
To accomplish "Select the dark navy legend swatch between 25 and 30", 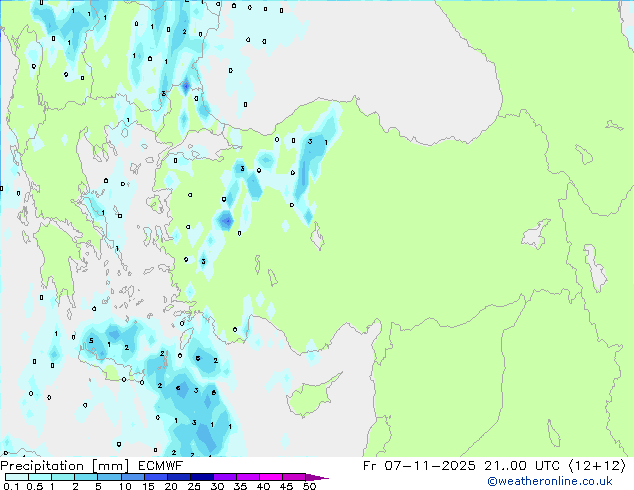I will click(201, 477).
